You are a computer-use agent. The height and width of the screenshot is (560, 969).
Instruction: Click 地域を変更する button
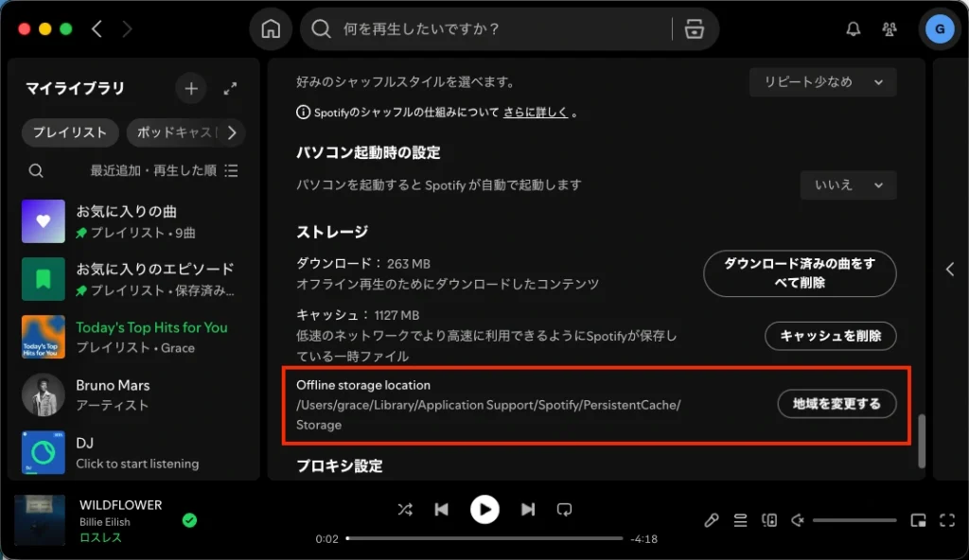click(837, 404)
